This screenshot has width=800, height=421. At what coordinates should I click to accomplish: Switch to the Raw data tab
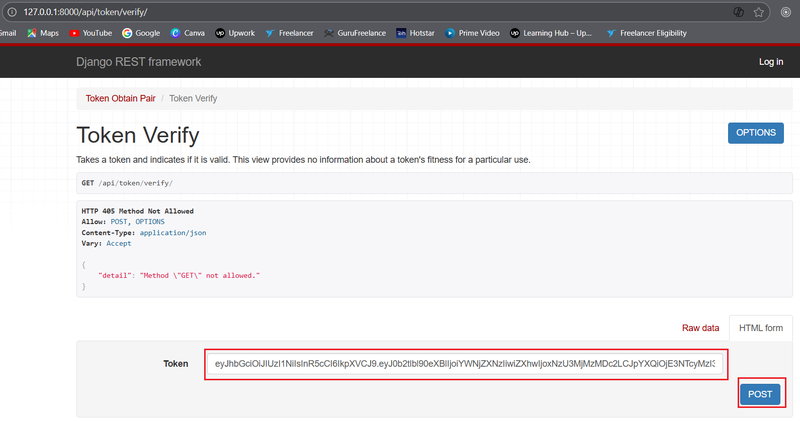(701, 328)
